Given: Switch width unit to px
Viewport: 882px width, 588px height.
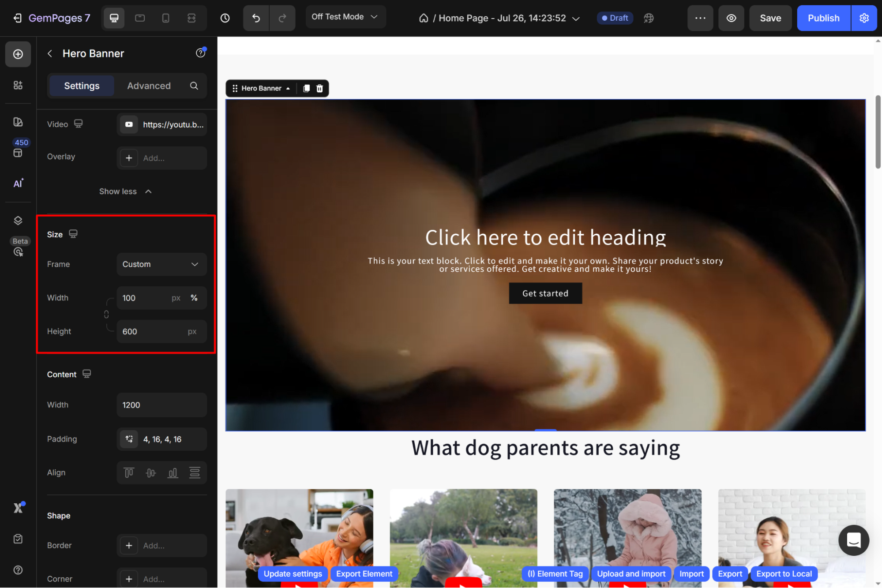Looking at the screenshot, I should click(176, 298).
